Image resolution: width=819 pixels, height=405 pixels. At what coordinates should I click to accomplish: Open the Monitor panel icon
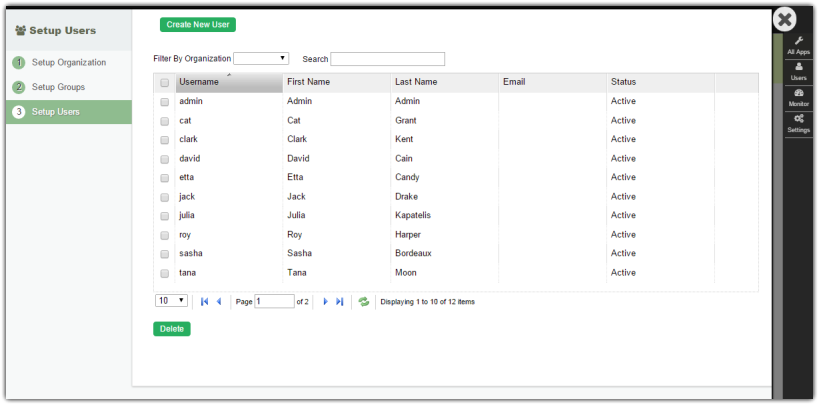point(798,97)
